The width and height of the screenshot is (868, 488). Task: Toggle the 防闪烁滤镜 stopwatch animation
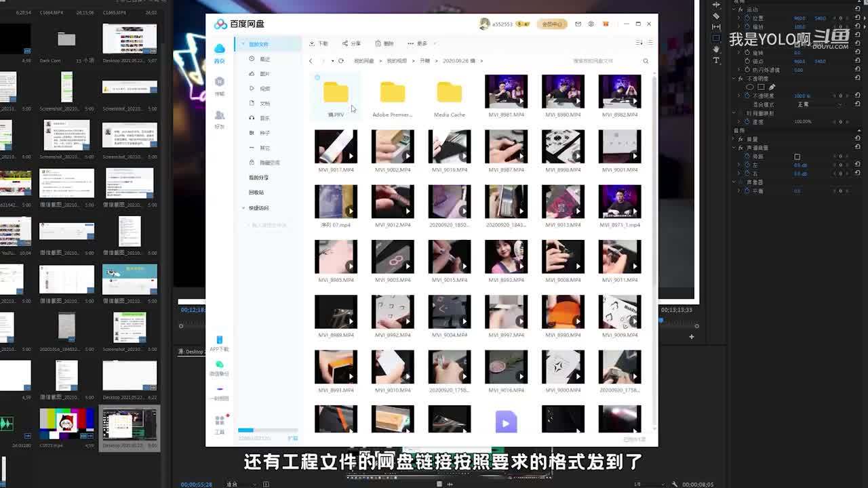tap(747, 70)
